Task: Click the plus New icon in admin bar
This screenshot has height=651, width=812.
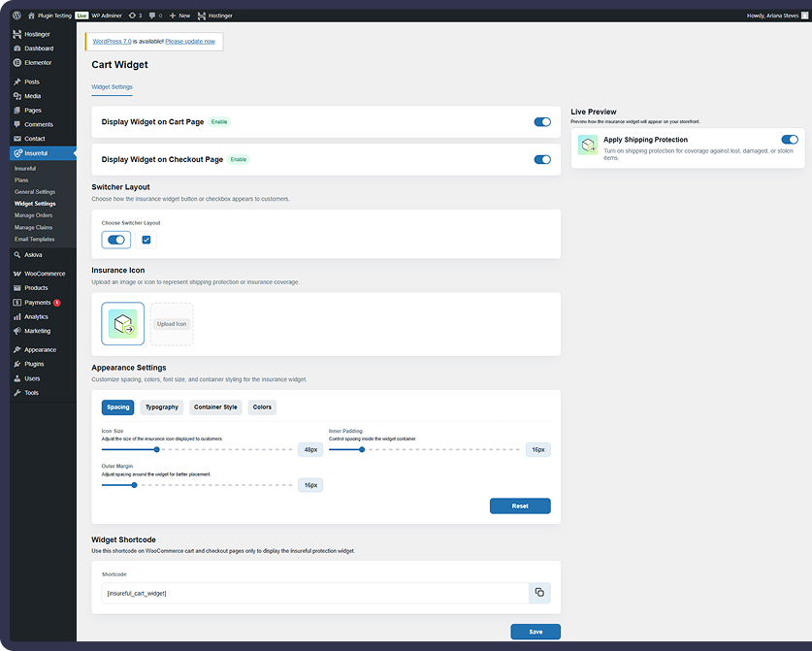Action: pyautogui.click(x=173, y=16)
